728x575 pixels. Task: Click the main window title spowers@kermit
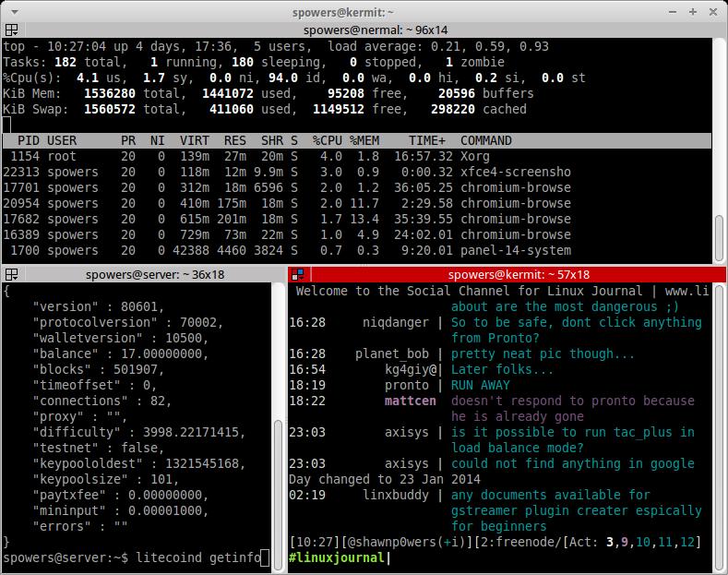(364, 9)
